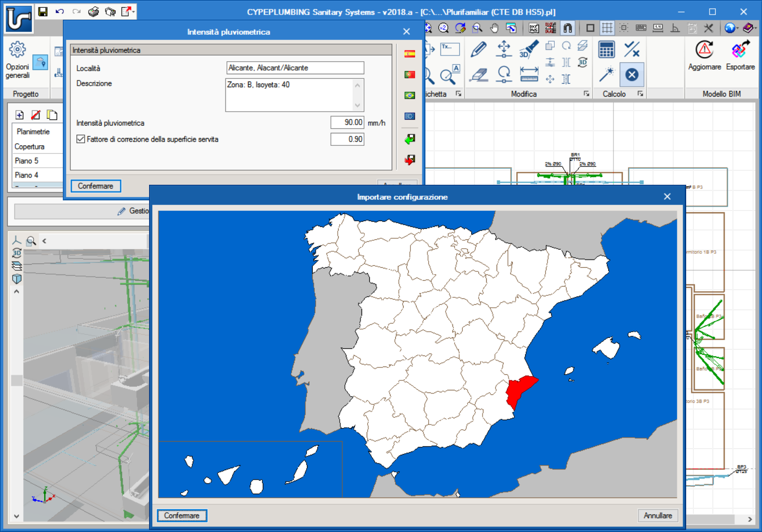Click the zoom window magnifier icon
This screenshot has height=532, width=762.
coord(477,28)
